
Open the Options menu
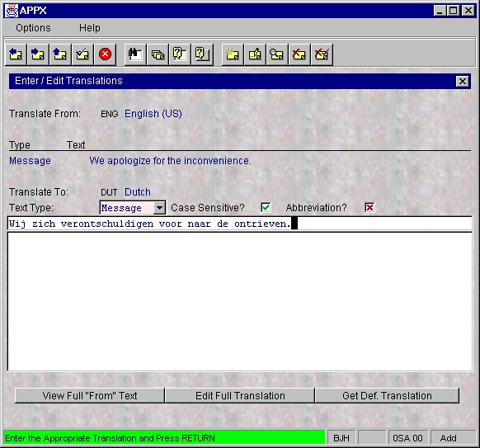[x=33, y=28]
